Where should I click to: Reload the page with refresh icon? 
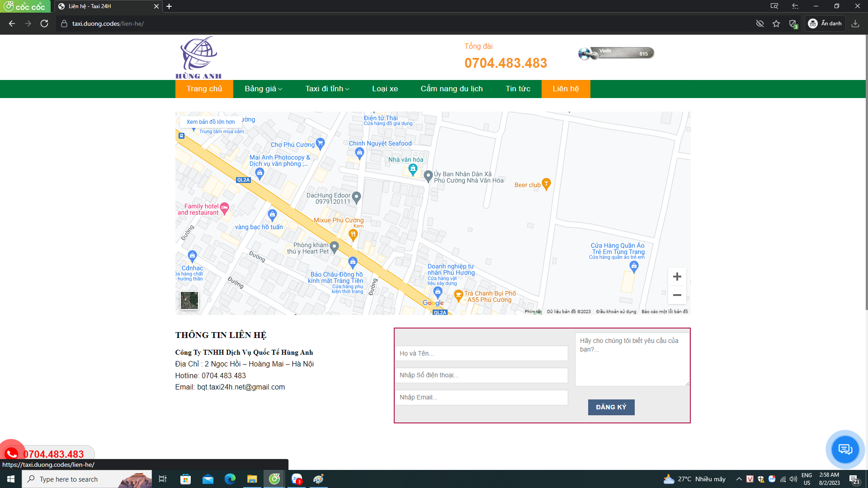(x=44, y=23)
